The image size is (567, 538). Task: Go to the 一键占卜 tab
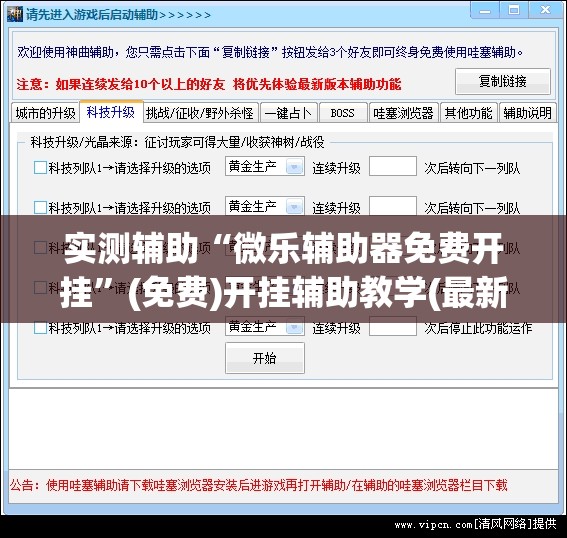pyautogui.click(x=289, y=113)
